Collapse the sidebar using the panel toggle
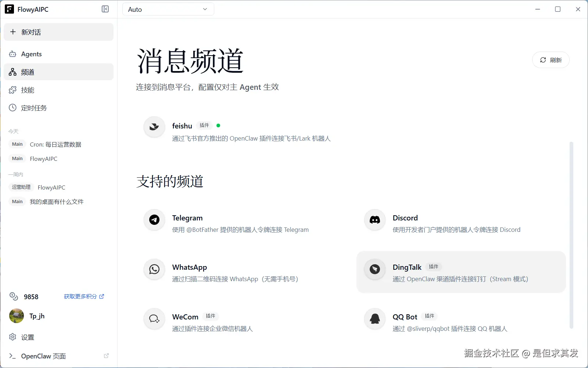The width and height of the screenshot is (588, 368). 105,9
